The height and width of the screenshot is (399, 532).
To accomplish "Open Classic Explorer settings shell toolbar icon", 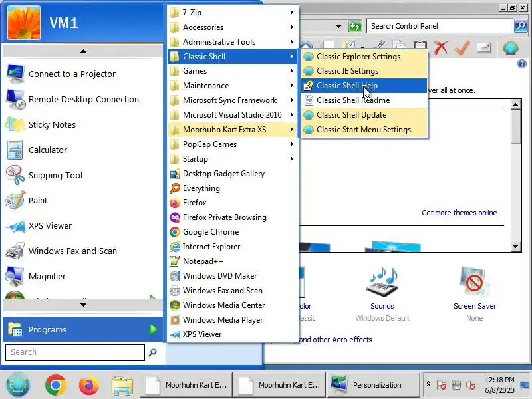I will point(511,47).
